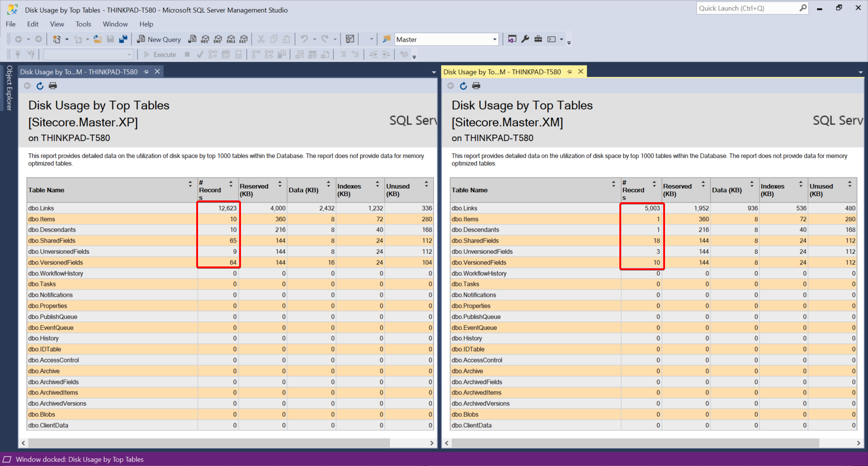Pin the Sitecore.Master.XP report tab
Viewport: 868px width, 466px height.
(146, 71)
